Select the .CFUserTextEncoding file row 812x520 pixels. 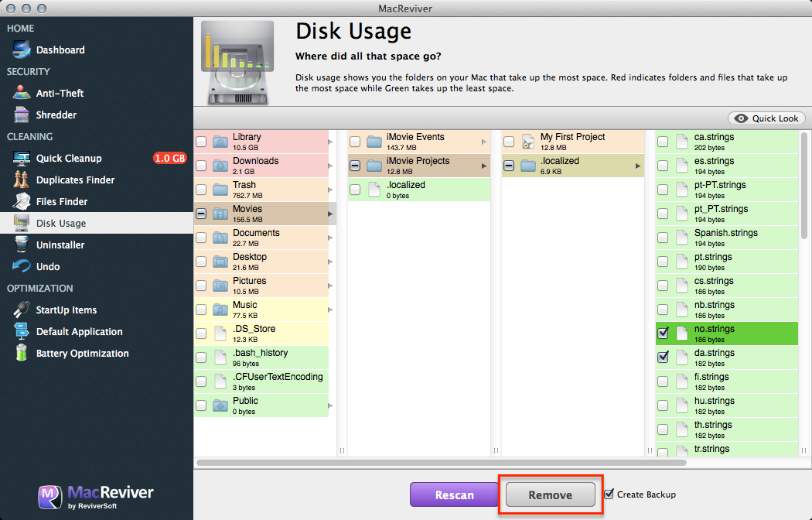(261, 381)
